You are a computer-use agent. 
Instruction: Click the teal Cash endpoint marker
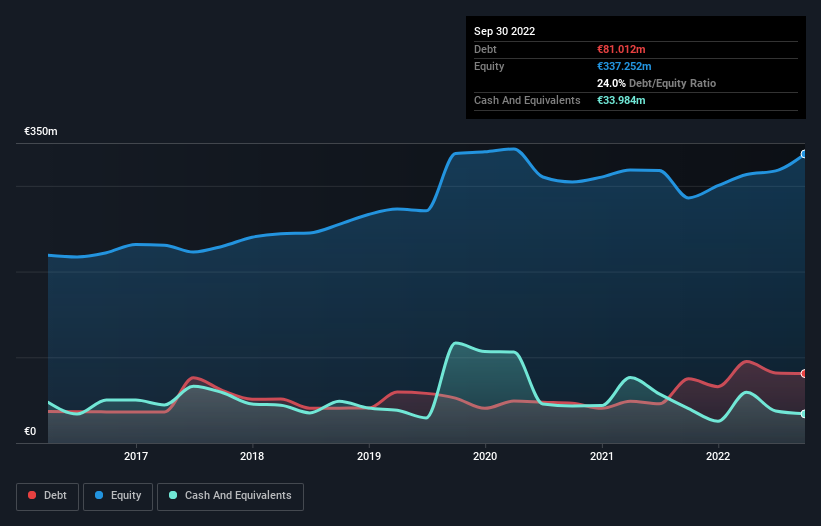pyautogui.click(x=804, y=414)
